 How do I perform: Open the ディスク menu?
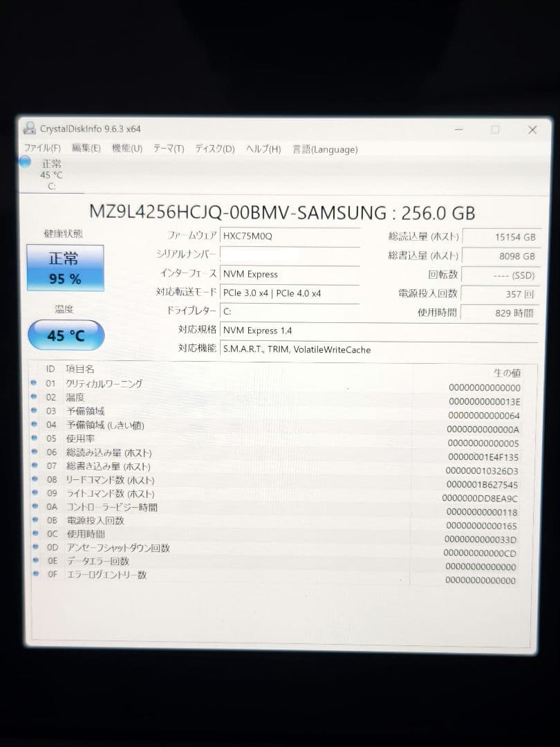click(213, 149)
